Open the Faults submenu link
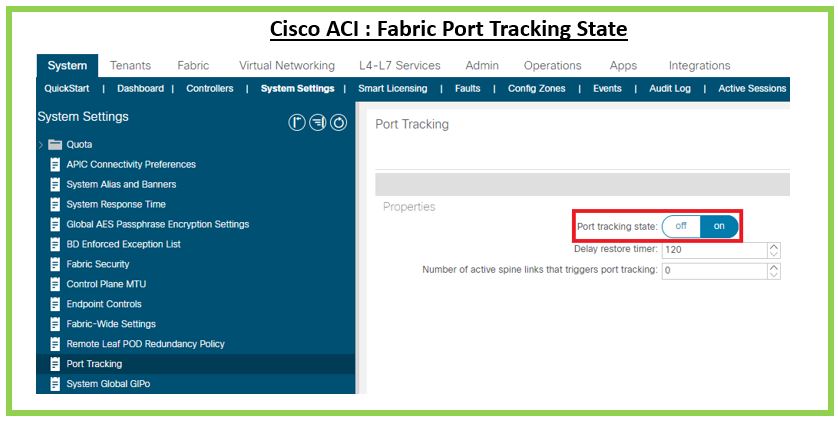The width and height of the screenshot is (838, 422). point(467,88)
